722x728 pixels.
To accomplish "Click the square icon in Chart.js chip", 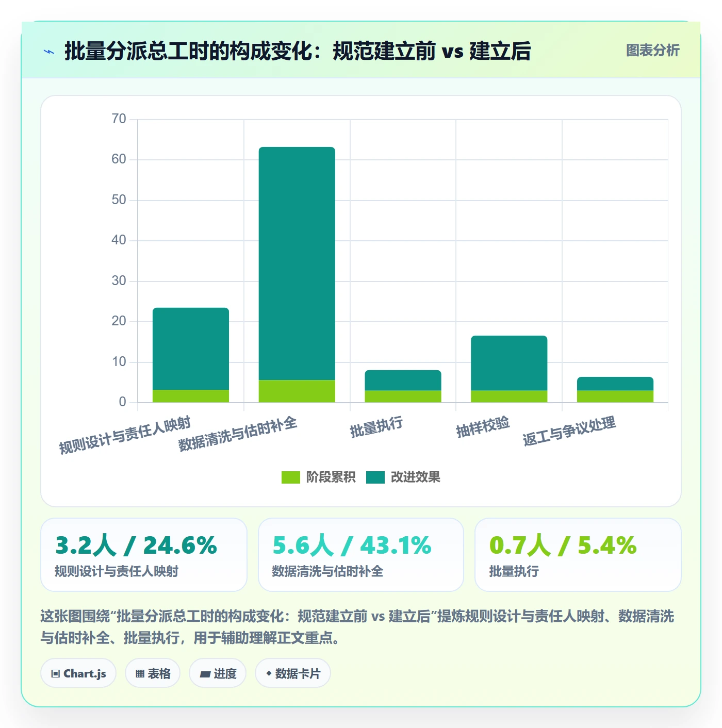I will coord(56,674).
